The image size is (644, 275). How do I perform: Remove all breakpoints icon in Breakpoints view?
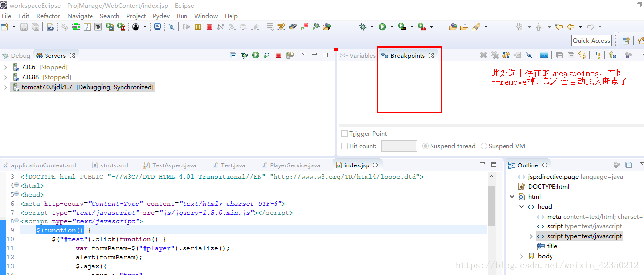495,55
